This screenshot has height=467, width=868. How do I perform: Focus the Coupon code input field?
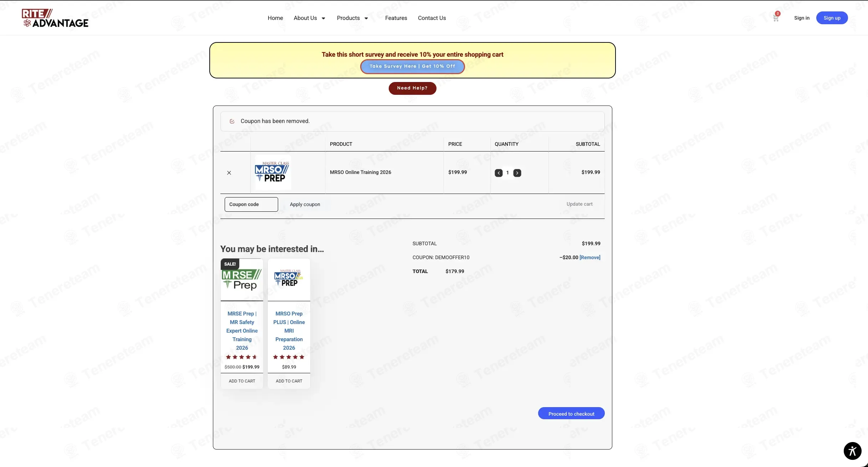point(251,204)
